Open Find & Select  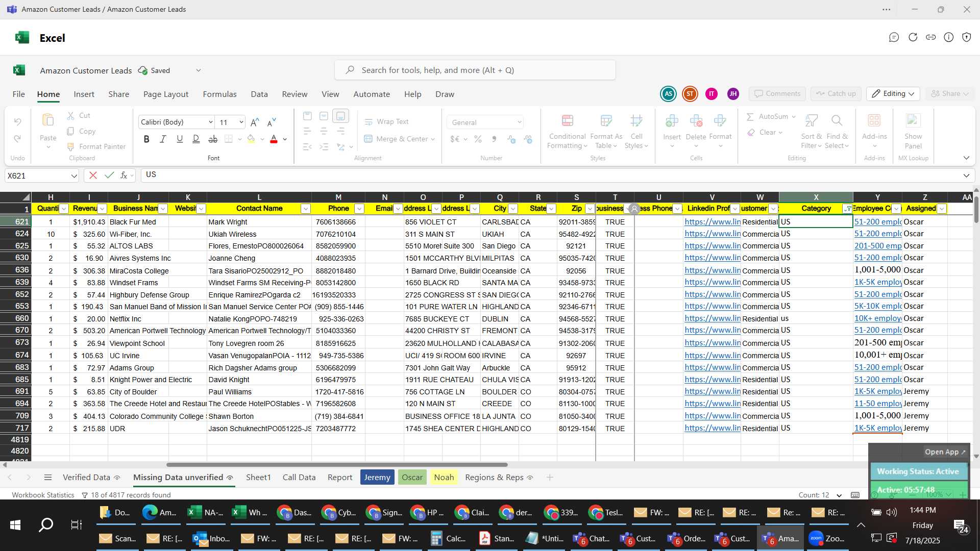coord(837,132)
